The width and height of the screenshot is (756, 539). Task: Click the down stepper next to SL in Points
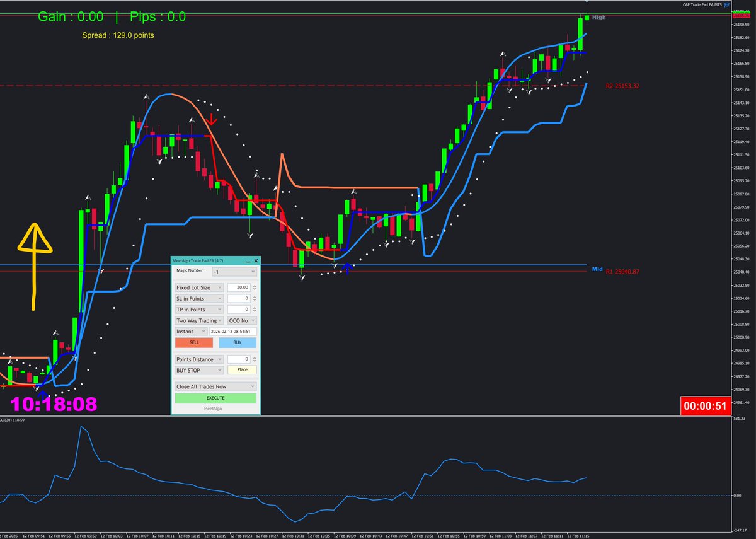(254, 301)
